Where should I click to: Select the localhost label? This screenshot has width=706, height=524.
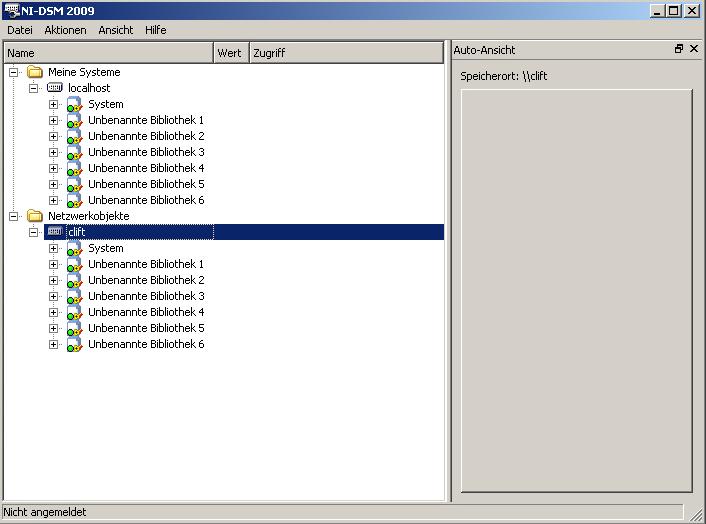[89, 88]
